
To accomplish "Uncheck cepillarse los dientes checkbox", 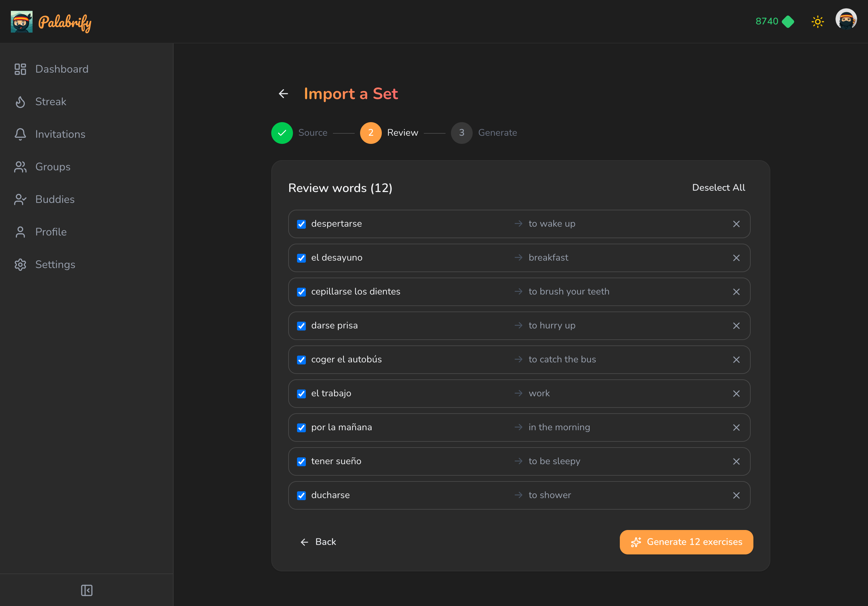I will point(301,292).
